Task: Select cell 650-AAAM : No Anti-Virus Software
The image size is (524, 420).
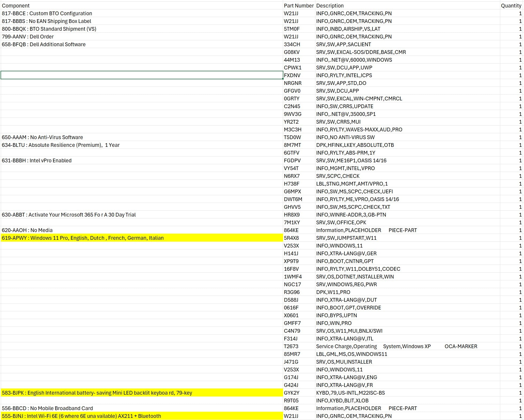Action: click(x=142, y=137)
